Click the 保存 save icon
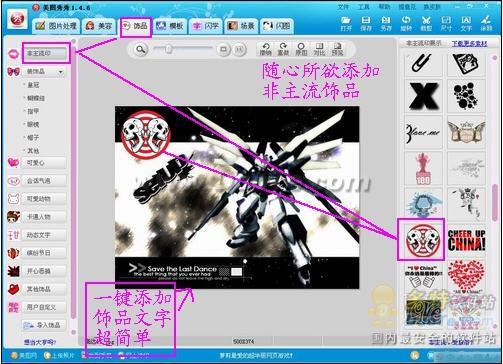503x364 pixels. [366, 23]
